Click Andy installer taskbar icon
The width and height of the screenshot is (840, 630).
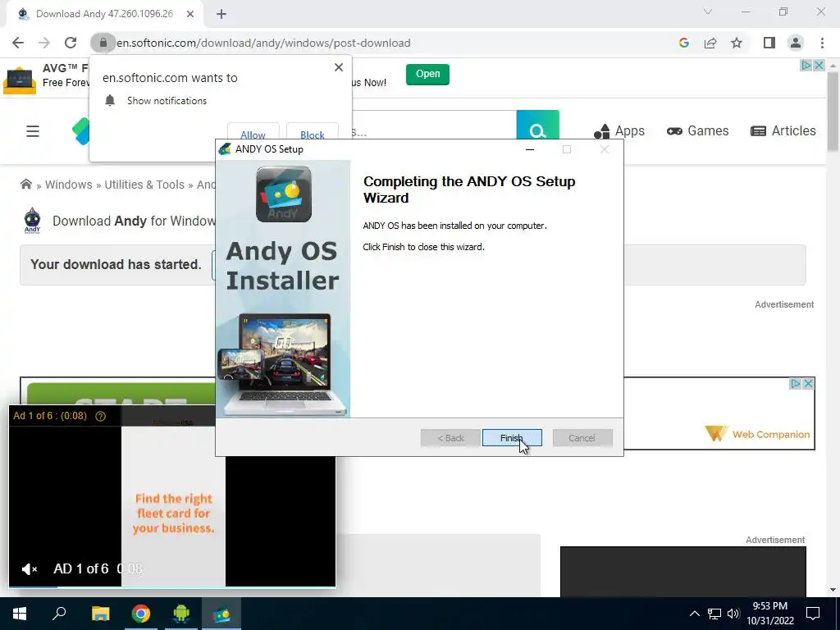click(221, 614)
